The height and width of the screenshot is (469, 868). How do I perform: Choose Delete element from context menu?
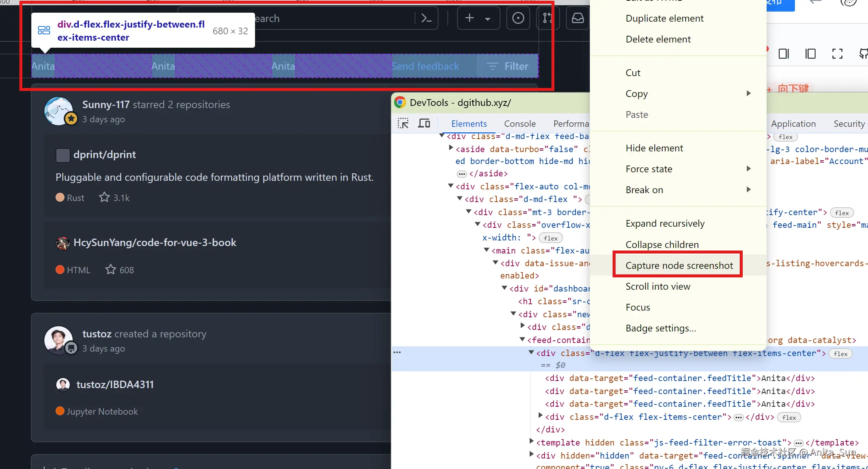tap(658, 39)
